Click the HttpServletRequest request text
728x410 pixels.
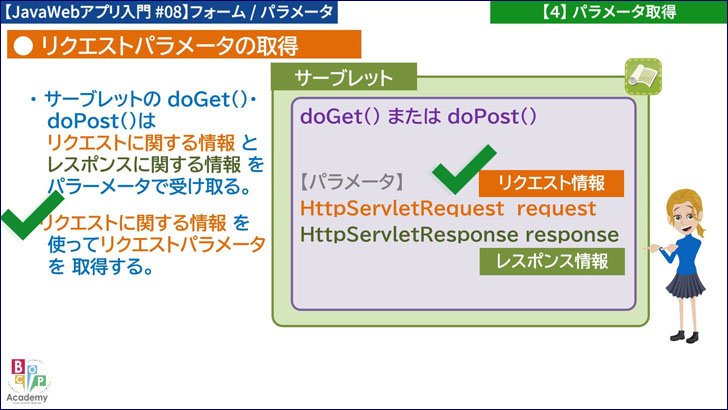coord(447,209)
